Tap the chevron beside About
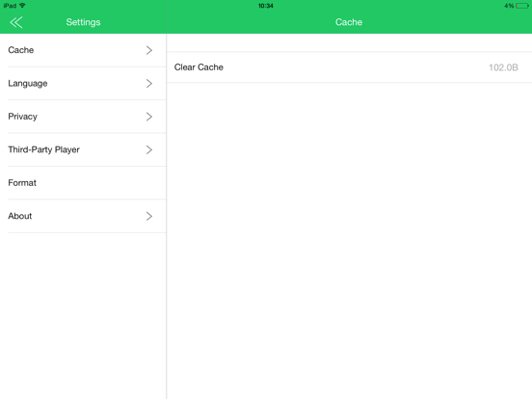 point(149,216)
